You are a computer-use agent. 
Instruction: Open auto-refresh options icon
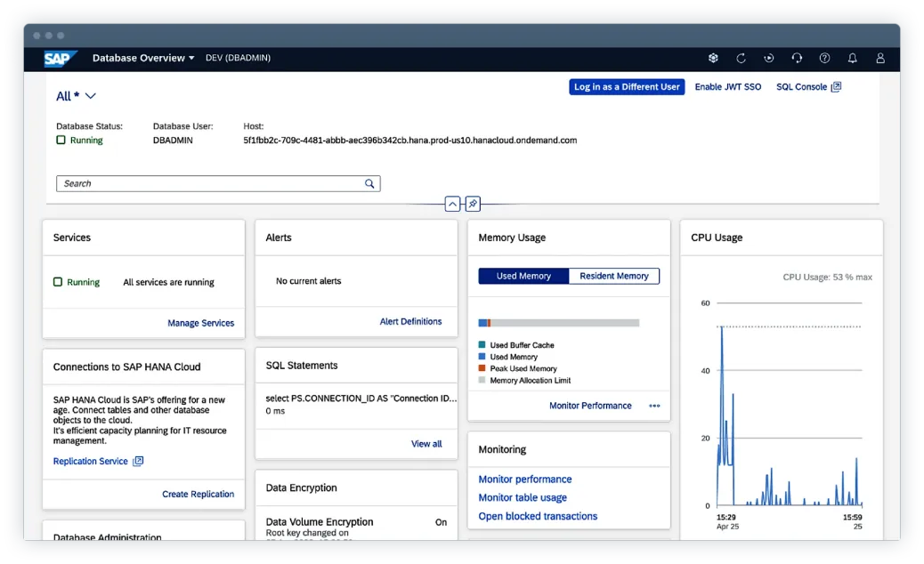pyautogui.click(x=768, y=58)
